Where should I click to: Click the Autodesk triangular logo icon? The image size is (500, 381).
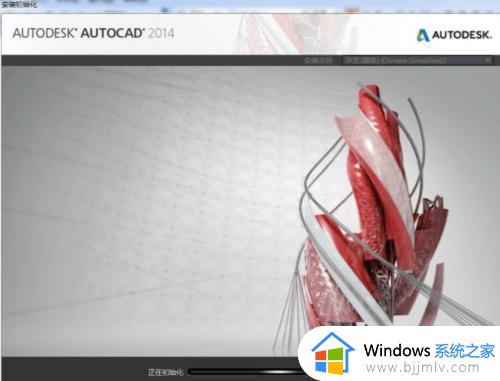423,35
